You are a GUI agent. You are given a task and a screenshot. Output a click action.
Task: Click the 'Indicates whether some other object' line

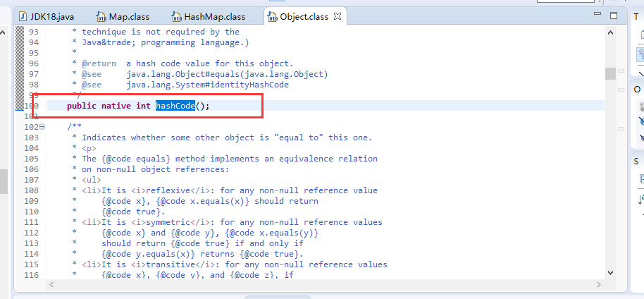pos(227,138)
